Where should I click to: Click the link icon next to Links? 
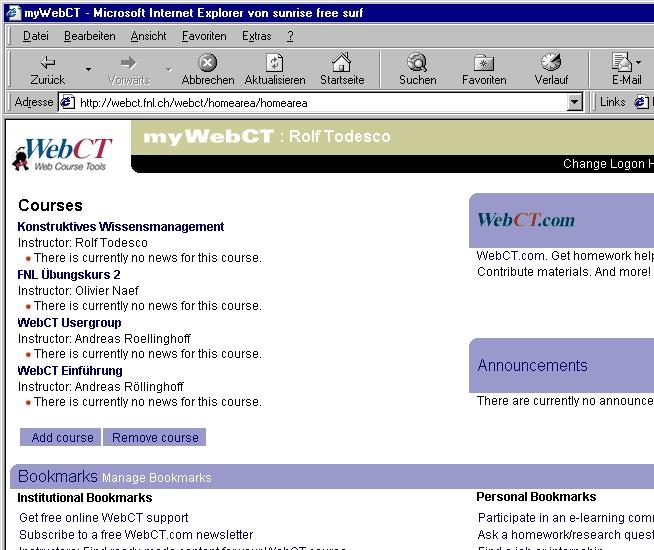641,102
